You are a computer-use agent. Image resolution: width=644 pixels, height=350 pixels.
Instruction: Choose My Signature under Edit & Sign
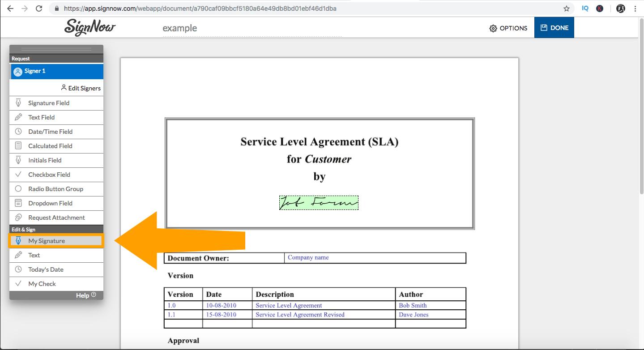tap(56, 241)
